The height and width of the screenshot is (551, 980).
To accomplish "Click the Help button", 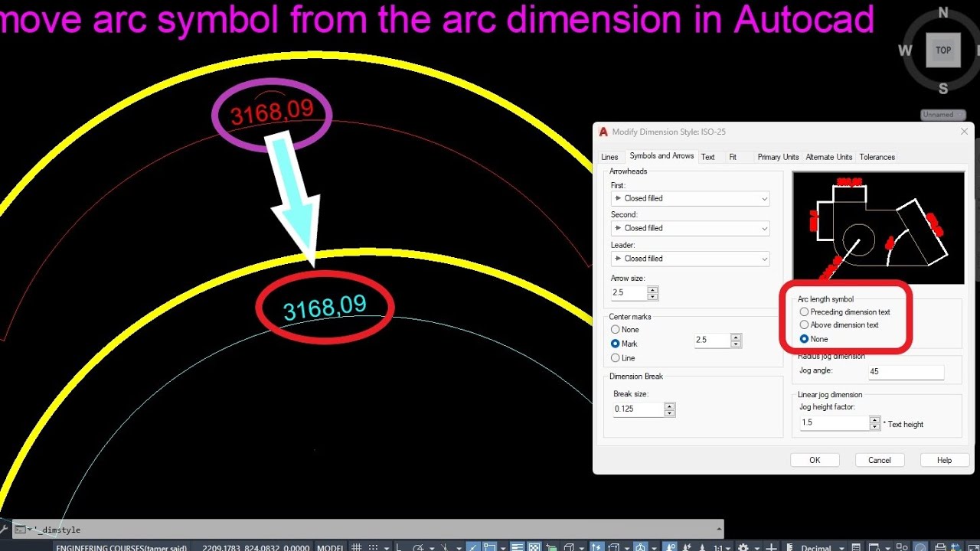I will point(944,460).
